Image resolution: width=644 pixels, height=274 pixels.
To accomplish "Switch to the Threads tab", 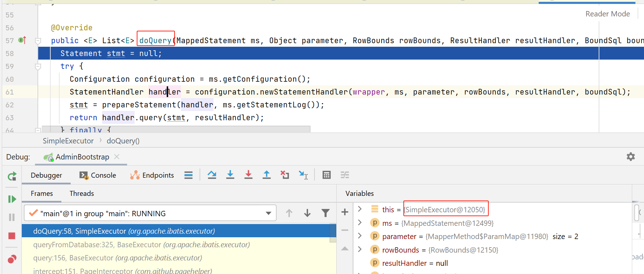I will [82, 193].
